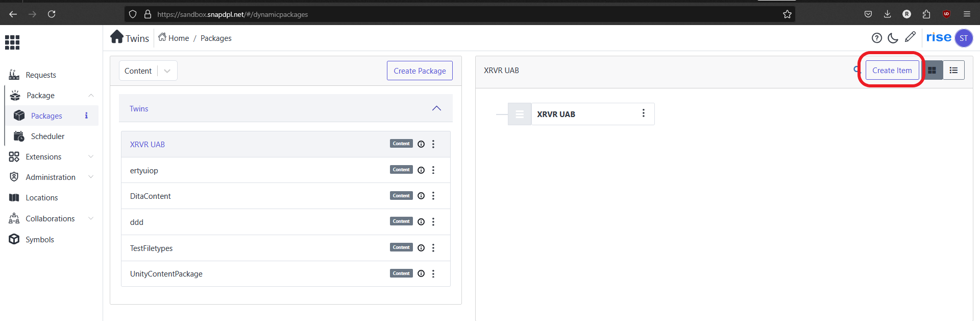
Task: Click the XRVR UAB node drag handle
Action: point(520,114)
